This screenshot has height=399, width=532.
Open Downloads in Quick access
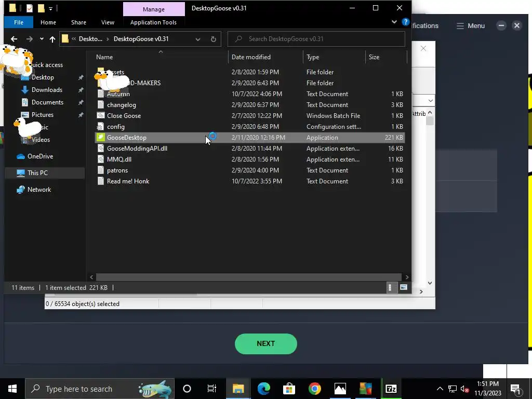47,90
